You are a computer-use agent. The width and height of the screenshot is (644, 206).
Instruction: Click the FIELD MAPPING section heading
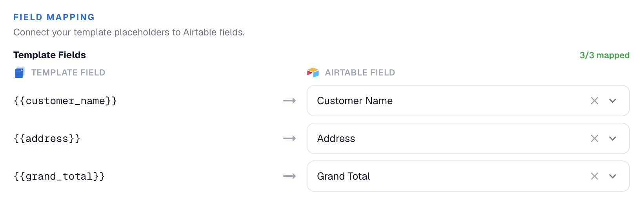coord(54,17)
